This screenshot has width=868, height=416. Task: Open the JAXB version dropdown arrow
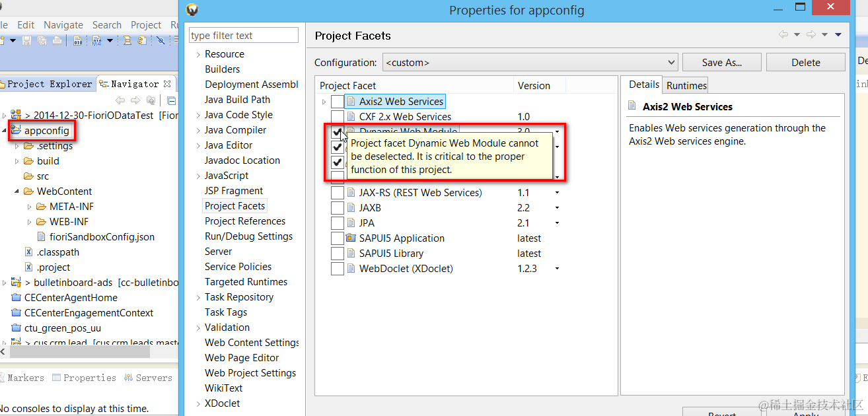click(x=557, y=208)
